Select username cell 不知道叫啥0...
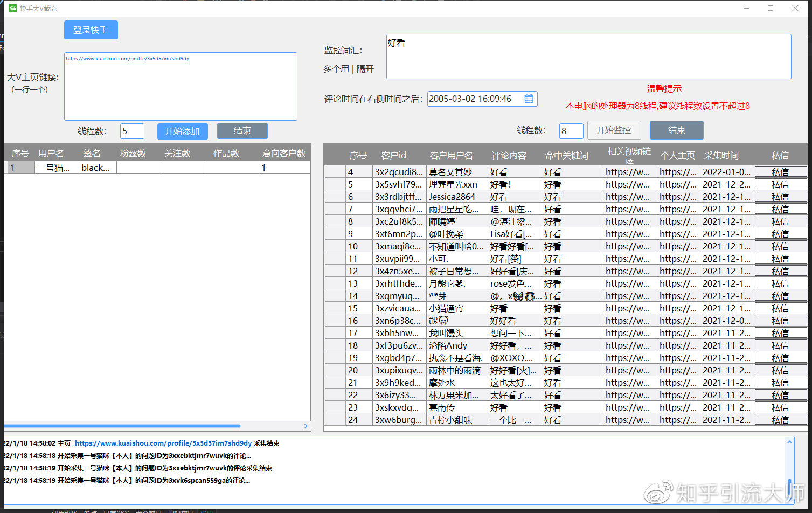Screen dimensions: 812x513 pyautogui.click(x=457, y=246)
